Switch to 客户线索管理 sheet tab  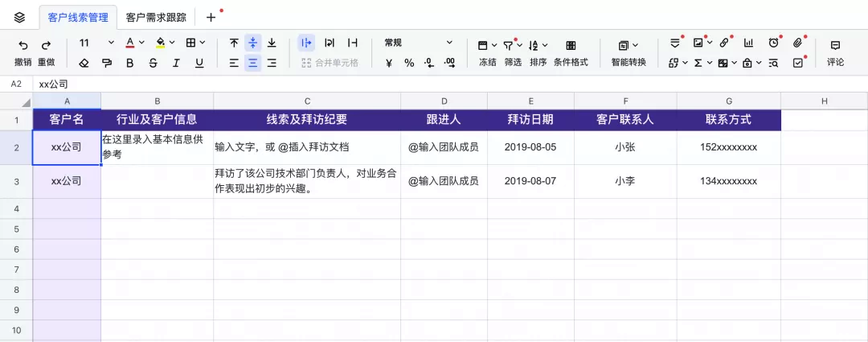78,17
